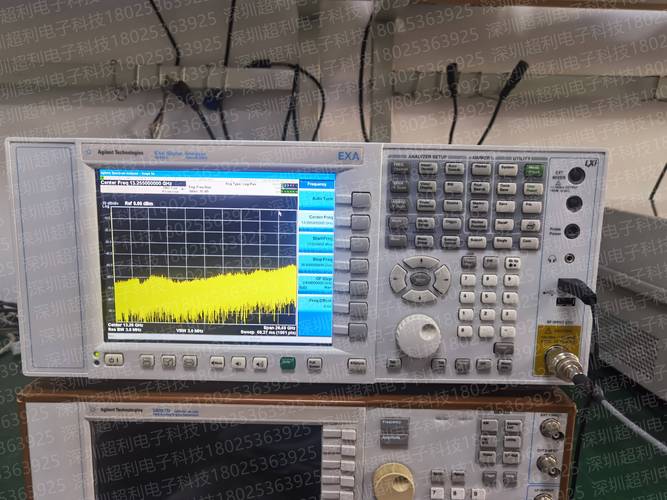Toggle the front power standby switch
Image resolution: width=667 pixels, height=500 pixels.
pyautogui.click(x=114, y=360)
